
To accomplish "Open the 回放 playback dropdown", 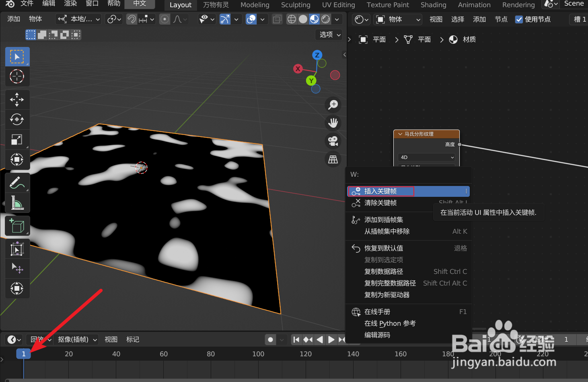I will [40, 340].
